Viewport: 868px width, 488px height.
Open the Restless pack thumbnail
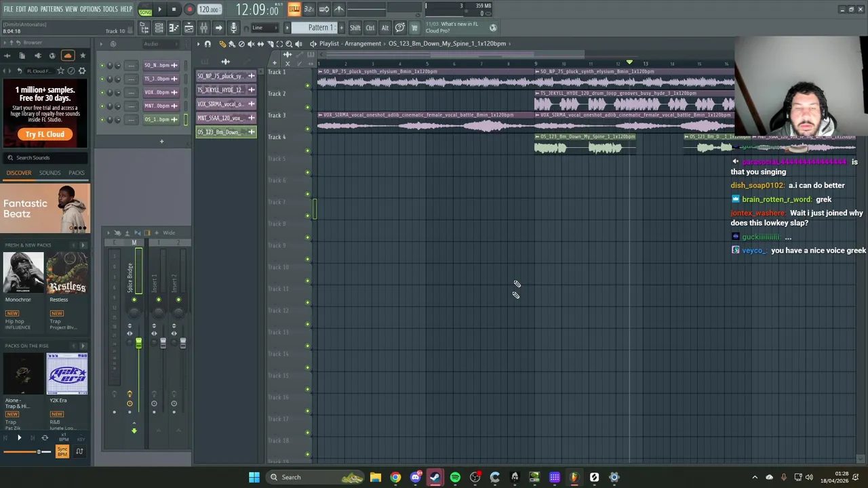67,272
